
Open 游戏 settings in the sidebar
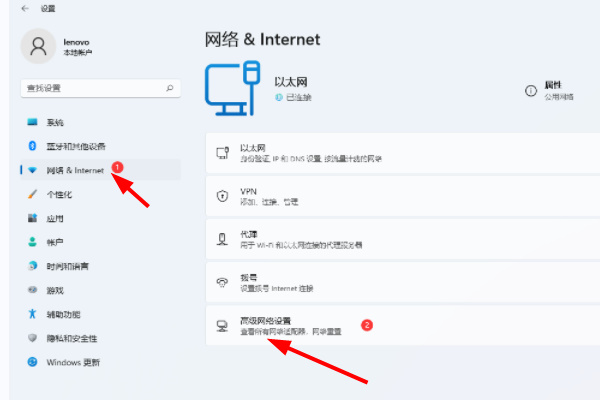tap(55, 290)
